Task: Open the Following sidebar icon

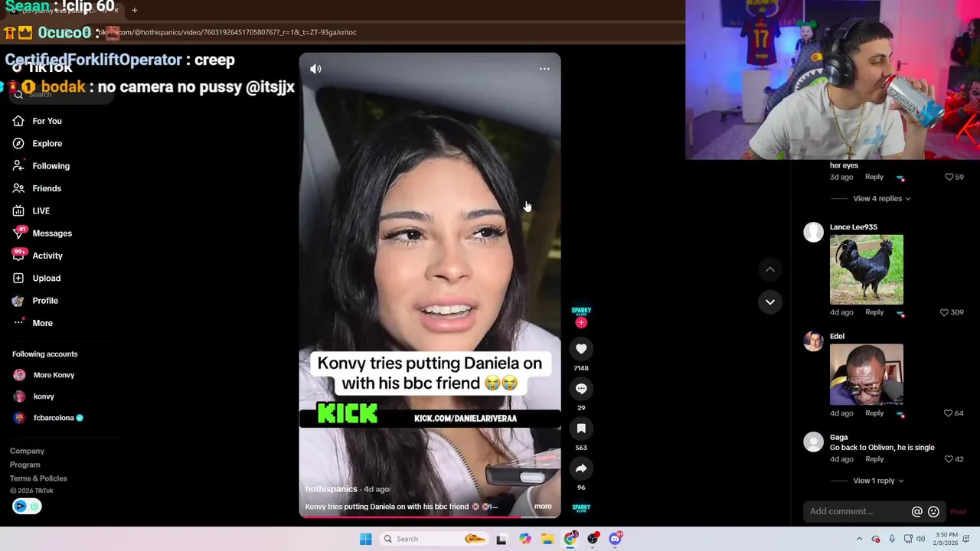Action: point(18,165)
